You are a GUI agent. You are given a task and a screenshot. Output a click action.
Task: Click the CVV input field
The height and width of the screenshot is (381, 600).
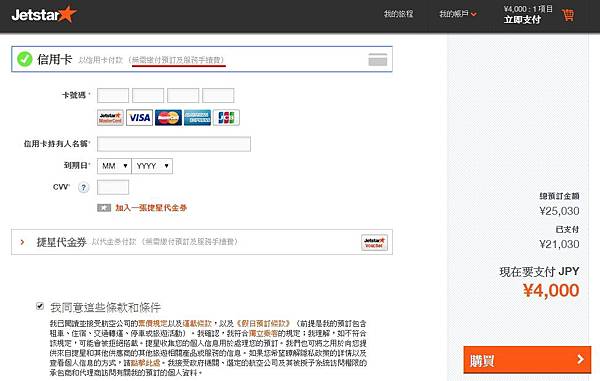[113, 187]
